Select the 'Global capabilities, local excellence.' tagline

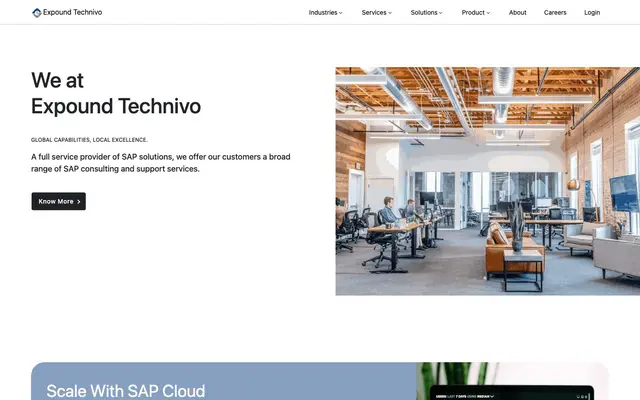tap(89, 140)
